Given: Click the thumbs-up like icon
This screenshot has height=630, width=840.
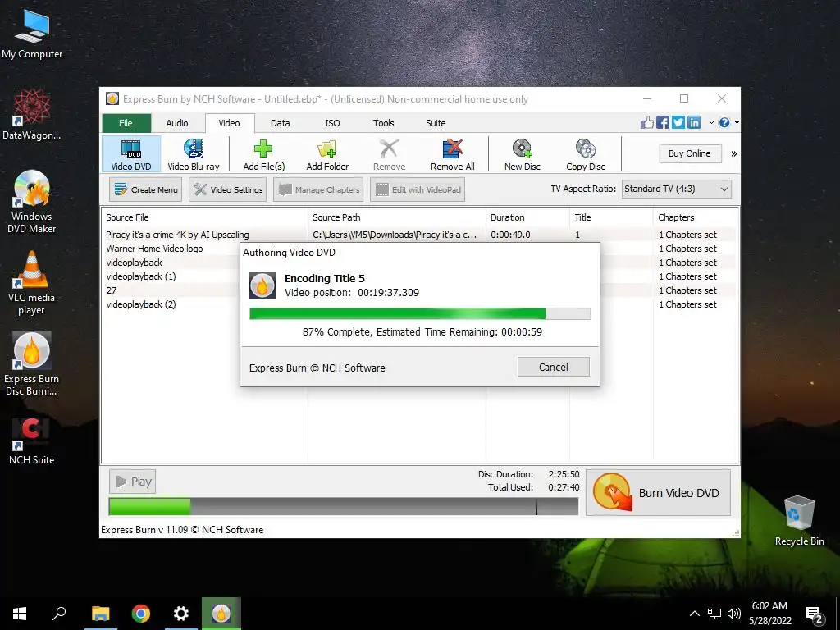Looking at the screenshot, I should pos(647,123).
